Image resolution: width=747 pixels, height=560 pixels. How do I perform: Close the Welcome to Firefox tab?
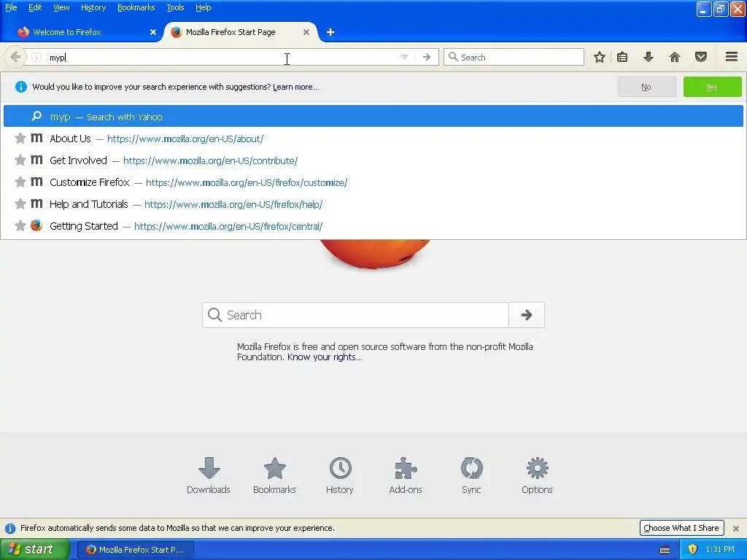(x=153, y=32)
